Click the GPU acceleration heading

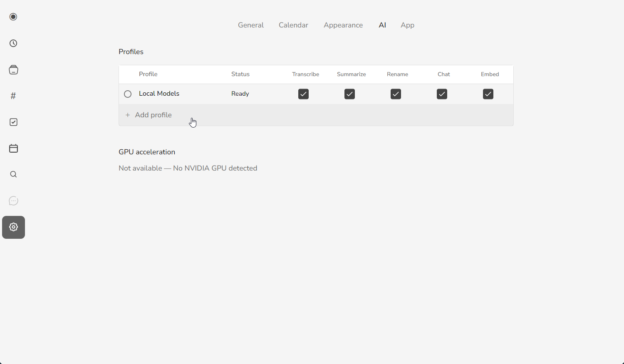(x=147, y=152)
